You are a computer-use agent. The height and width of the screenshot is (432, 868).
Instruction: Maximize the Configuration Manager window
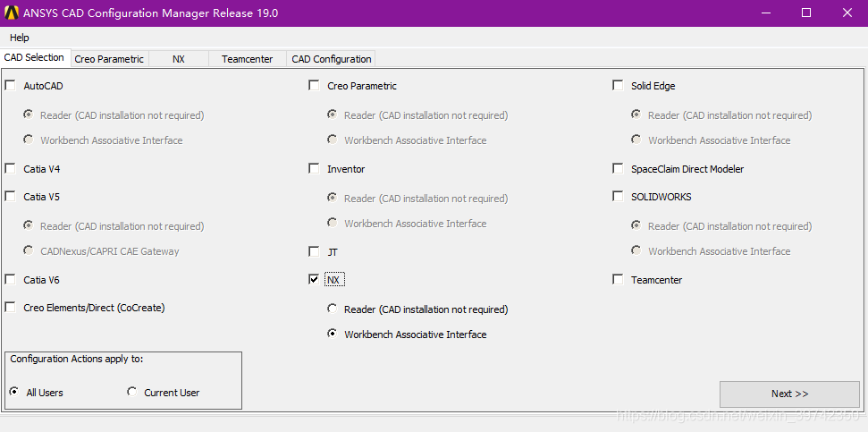(x=806, y=13)
